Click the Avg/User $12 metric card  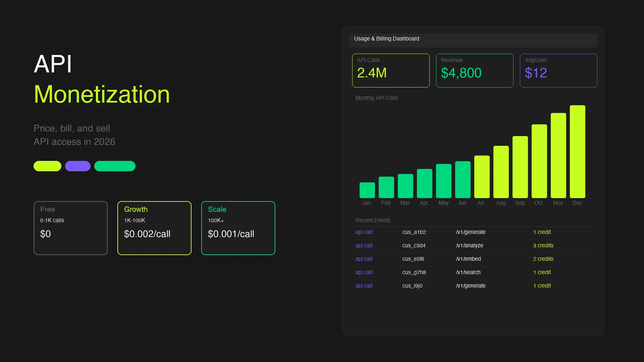coord(558,70)
